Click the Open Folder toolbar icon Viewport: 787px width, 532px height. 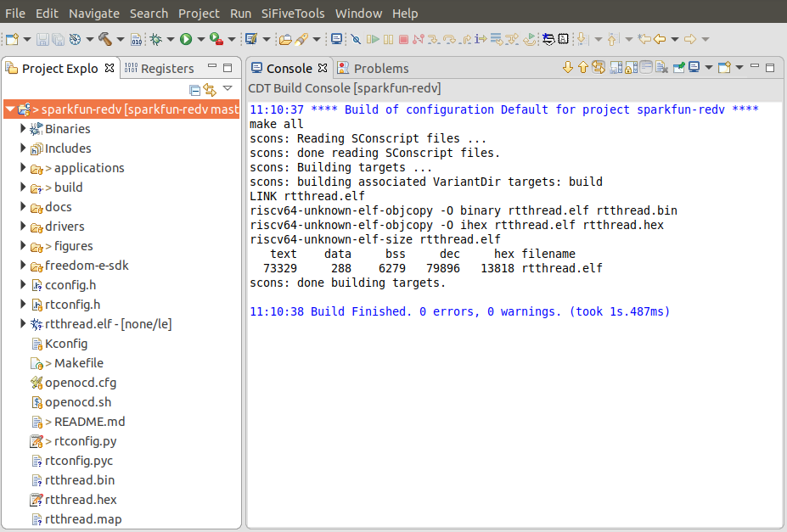[285, 39]
